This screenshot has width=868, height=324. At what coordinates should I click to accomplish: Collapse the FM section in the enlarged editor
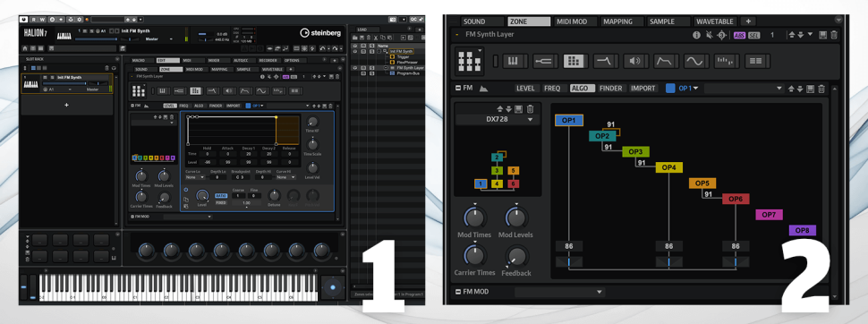point(458,88)
